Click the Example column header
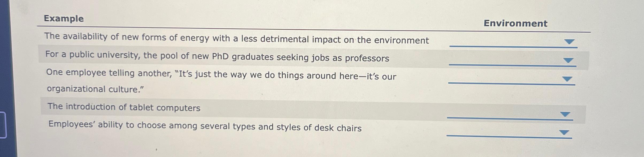The height and width of the screenshot is (157, 644). [x=63, y=19]
